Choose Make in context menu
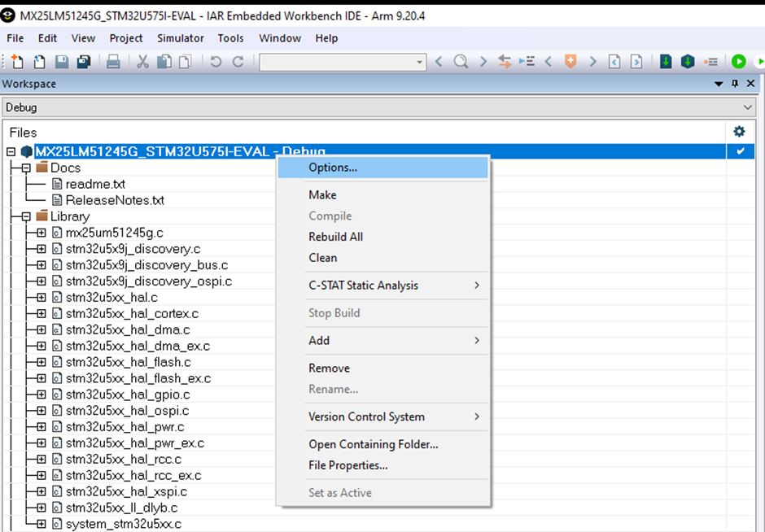Screen dimensions: 765x532 click(x=383, y=194)
